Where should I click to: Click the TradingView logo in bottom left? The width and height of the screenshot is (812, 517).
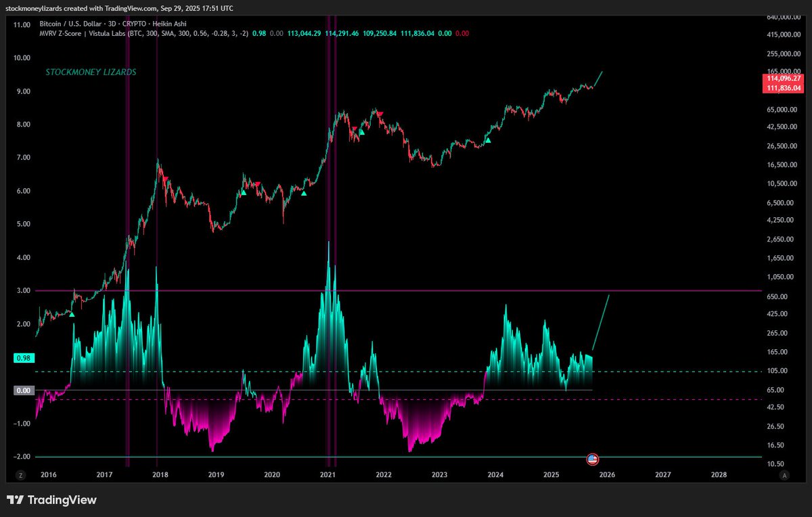click(x=15, y=499)
